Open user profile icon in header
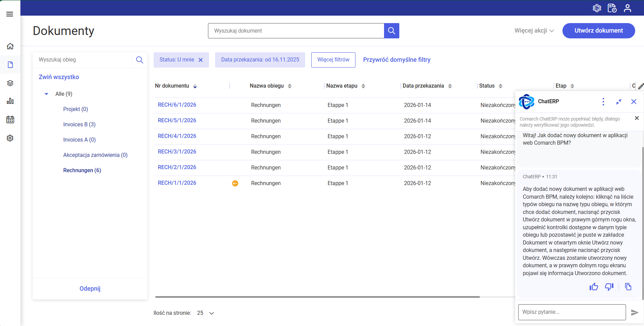The image size is (644, 326). click(x=627, y=8)
